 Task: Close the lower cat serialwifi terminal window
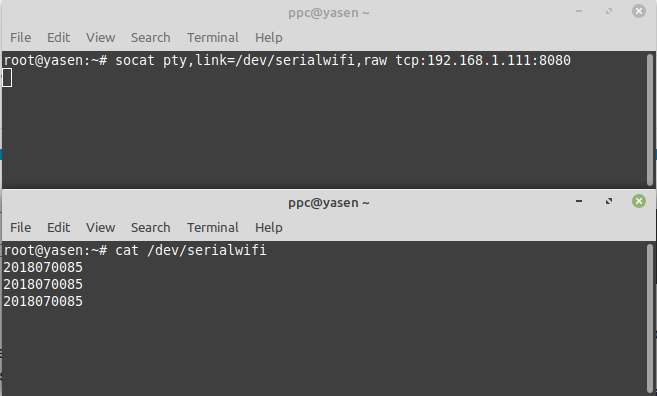click(x=639, y=201)
